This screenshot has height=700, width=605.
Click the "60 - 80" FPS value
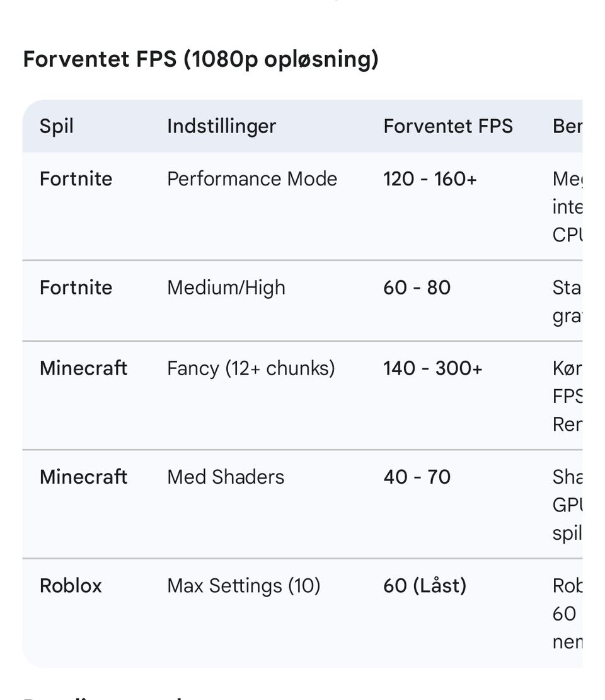tap(417, 288)
